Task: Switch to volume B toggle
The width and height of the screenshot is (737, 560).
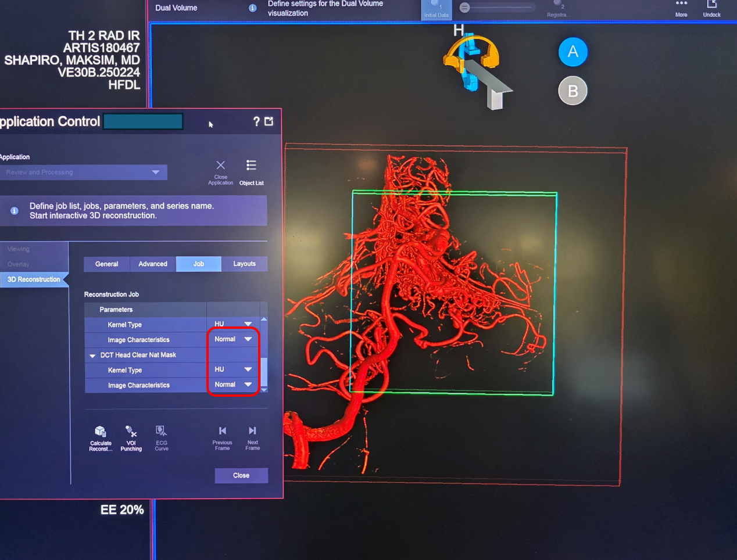Action: [x=573, y=91]
